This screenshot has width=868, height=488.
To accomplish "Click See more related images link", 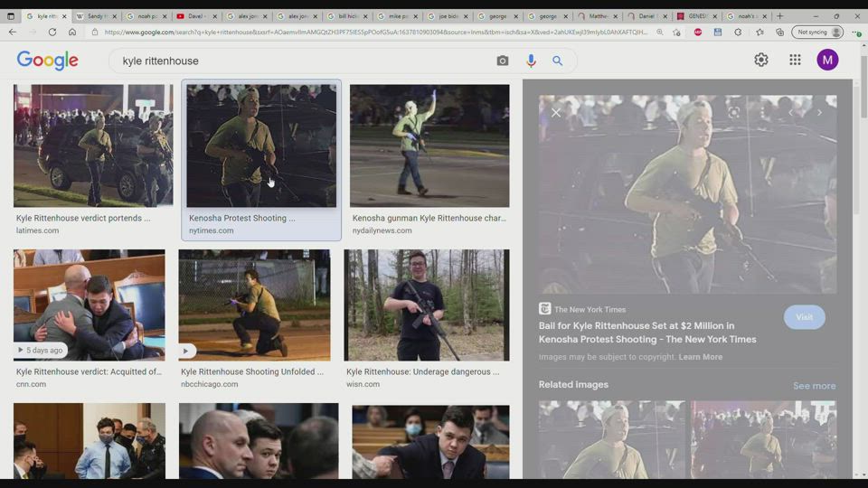I will coord(814,386).
